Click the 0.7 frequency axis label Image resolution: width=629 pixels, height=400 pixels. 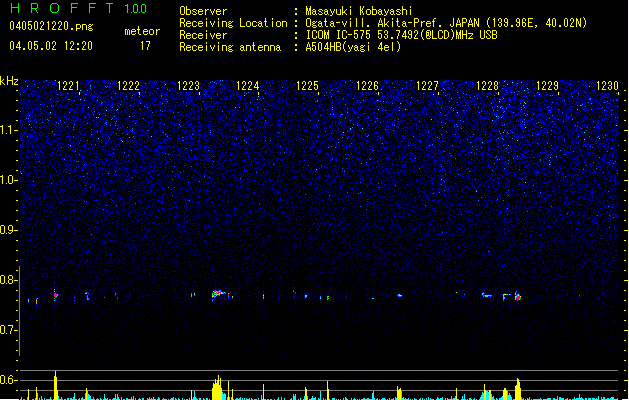8,330
